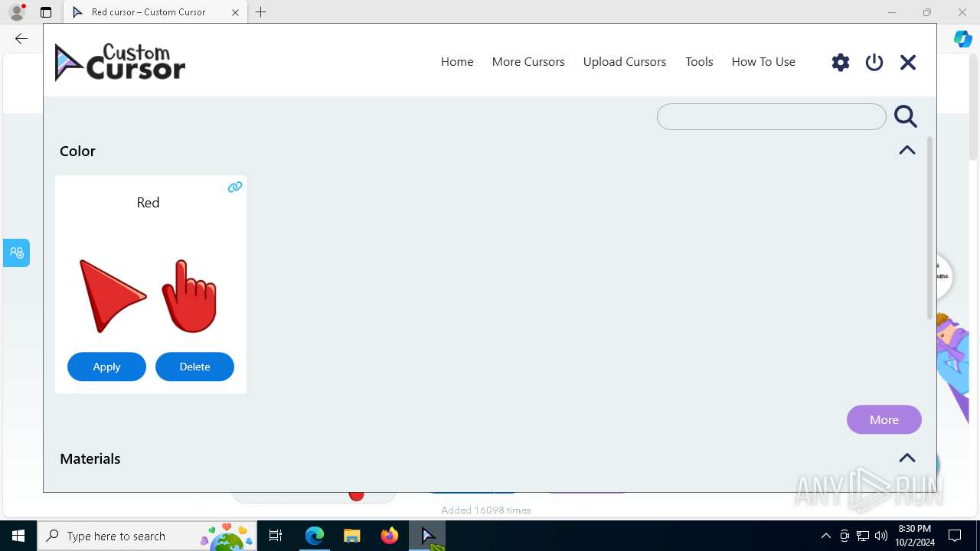Click the Custom Cursor taskbar app

[x=427, y=536]
